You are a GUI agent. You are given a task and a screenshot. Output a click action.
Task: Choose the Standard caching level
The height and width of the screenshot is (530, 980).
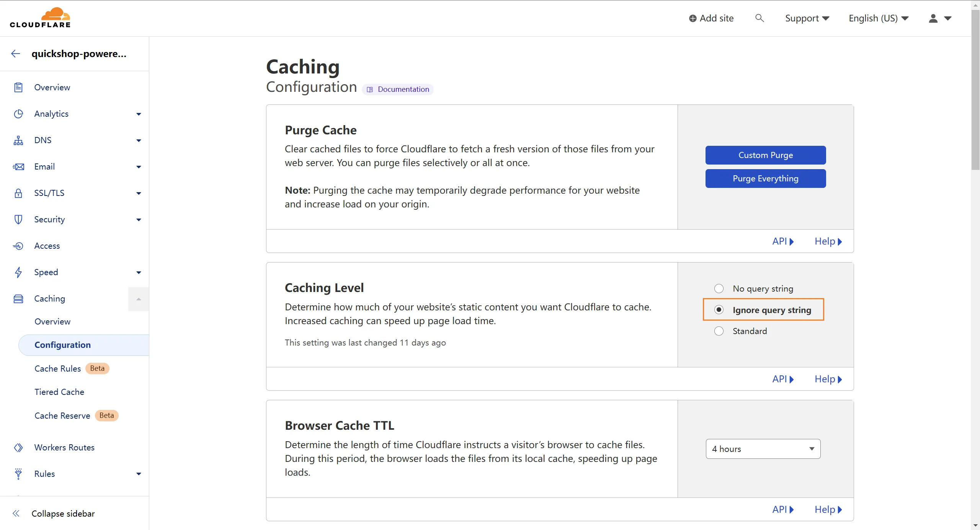[719, 331]
